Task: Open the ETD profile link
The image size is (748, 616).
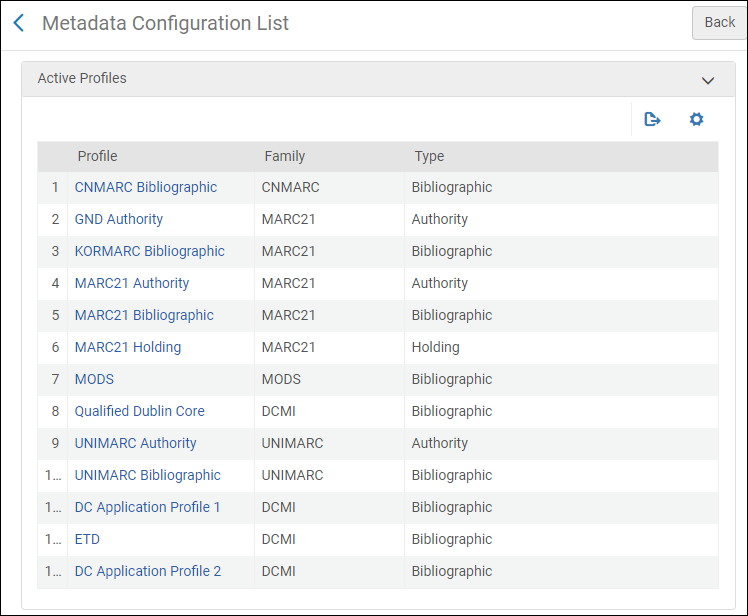Action: [87, 539]
